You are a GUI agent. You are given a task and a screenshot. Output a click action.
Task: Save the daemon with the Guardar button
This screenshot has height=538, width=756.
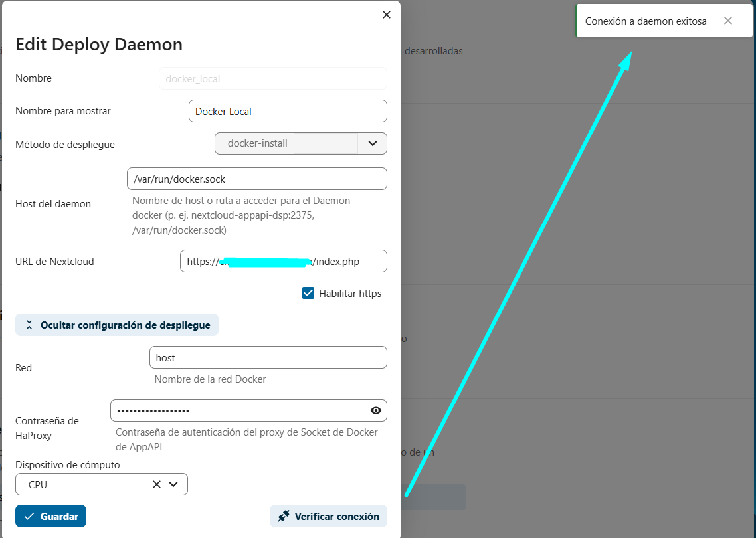point(51,516)
